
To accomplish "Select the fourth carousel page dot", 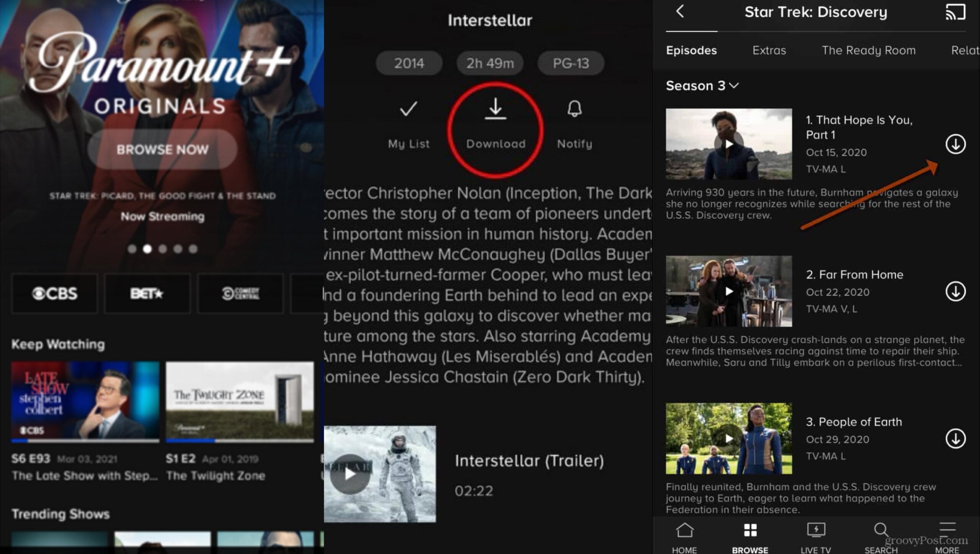I will pos(178,249).
